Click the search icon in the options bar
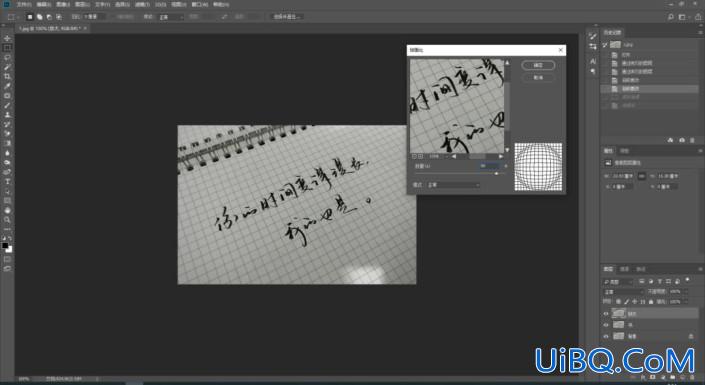This screenshot has width=705, height=385. pyautogui.click(x=670, y=17)
